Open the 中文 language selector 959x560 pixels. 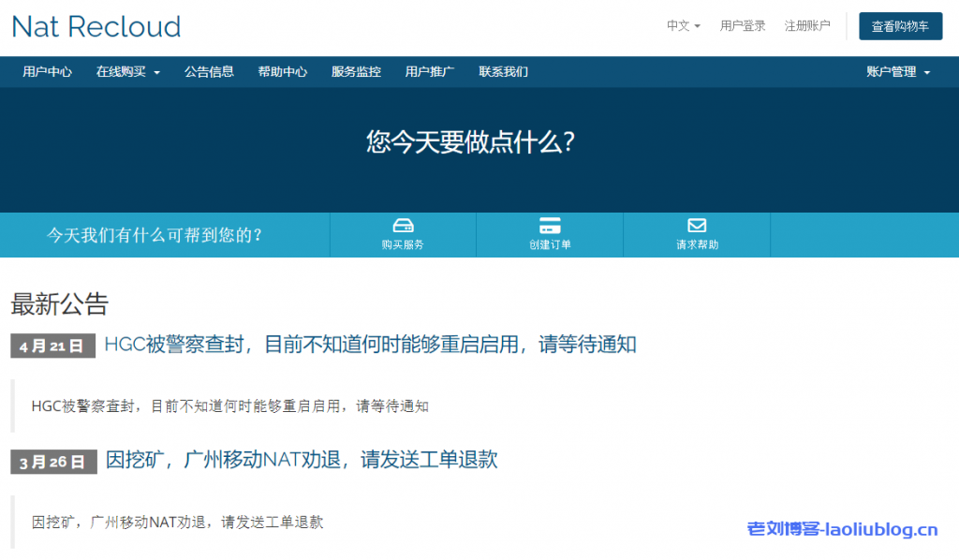coord(681,25)
